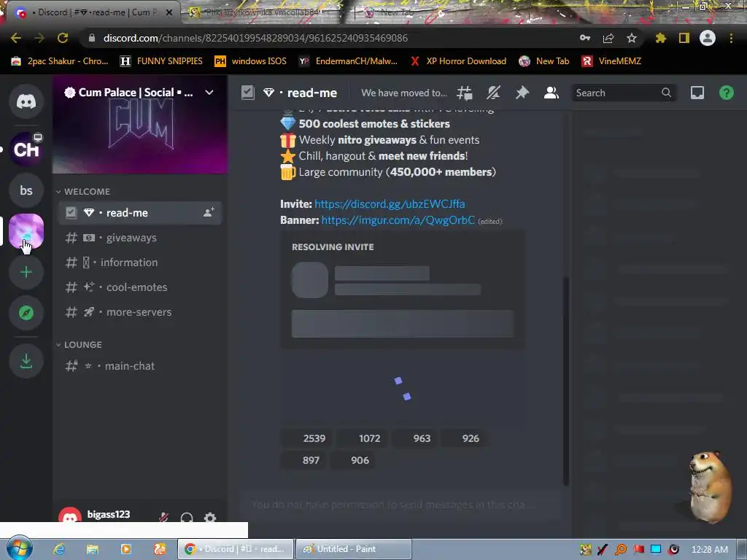The width and height of the screenshot is (747, 560).
Task: Toggle the 926 reaction
Action: (x=463, y=438)
